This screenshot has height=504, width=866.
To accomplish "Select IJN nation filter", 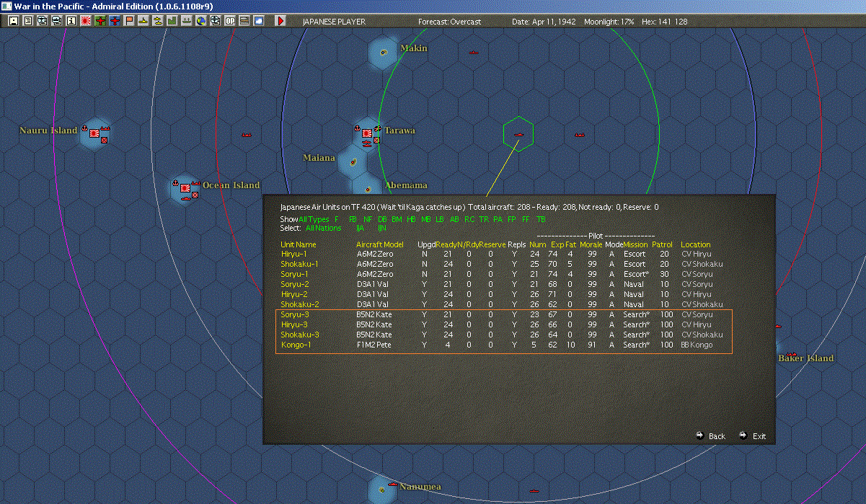I will (382, 228).
